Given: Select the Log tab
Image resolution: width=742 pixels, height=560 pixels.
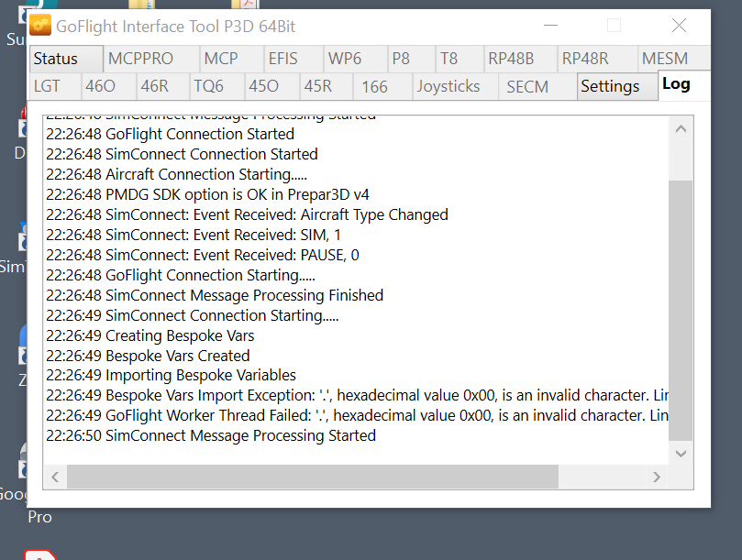Looking at the screenshot, I should (676, 84).
